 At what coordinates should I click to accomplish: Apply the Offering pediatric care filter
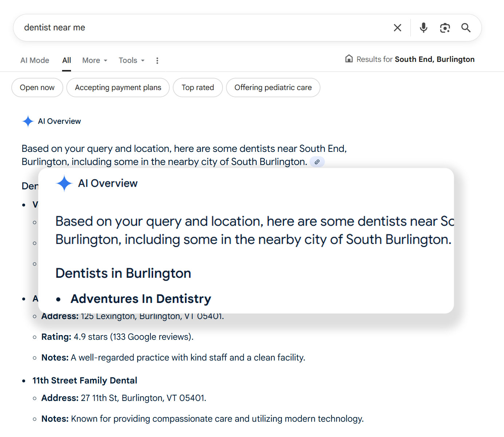tap(273, 87)
